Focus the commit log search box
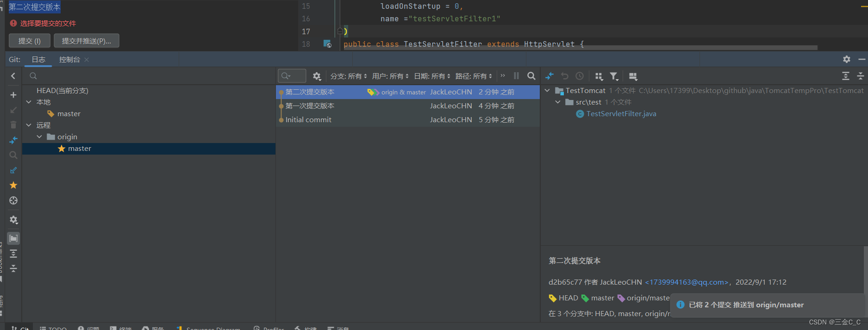Image resolution: width=868 pixels, height=330 pixels. pos(292,76)
